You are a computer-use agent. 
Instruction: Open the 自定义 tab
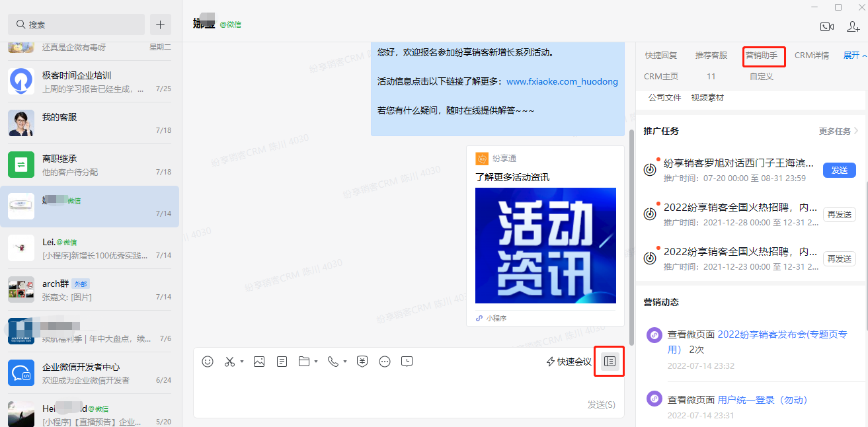pos(762,77)
